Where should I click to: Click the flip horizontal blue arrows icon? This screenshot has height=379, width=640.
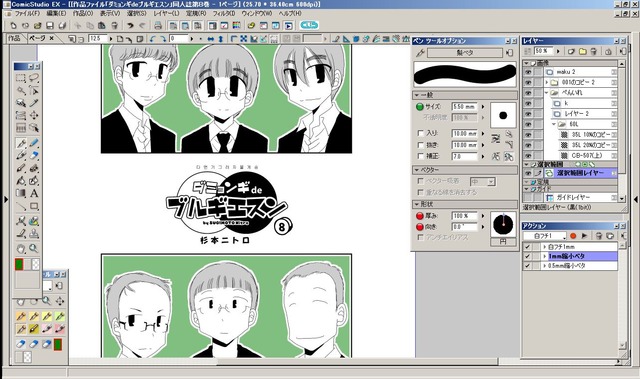tap(211, 39)
